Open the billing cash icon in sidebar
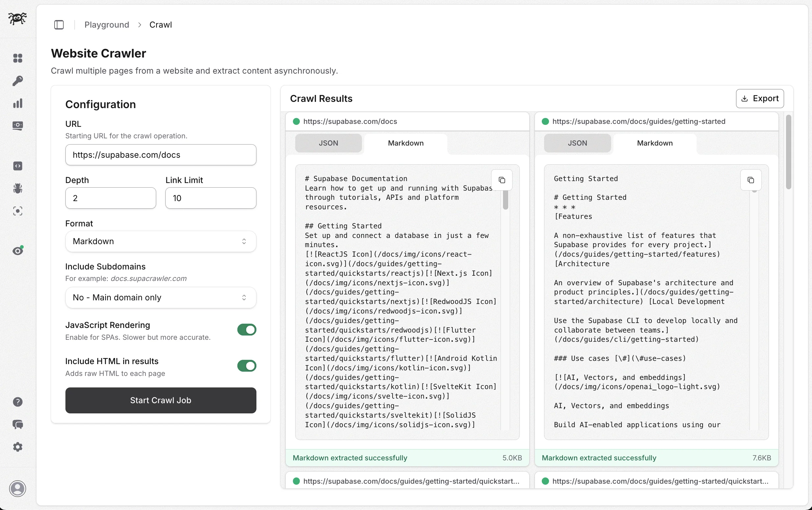The height and width of the screenshot is (510, 812). 17,126
